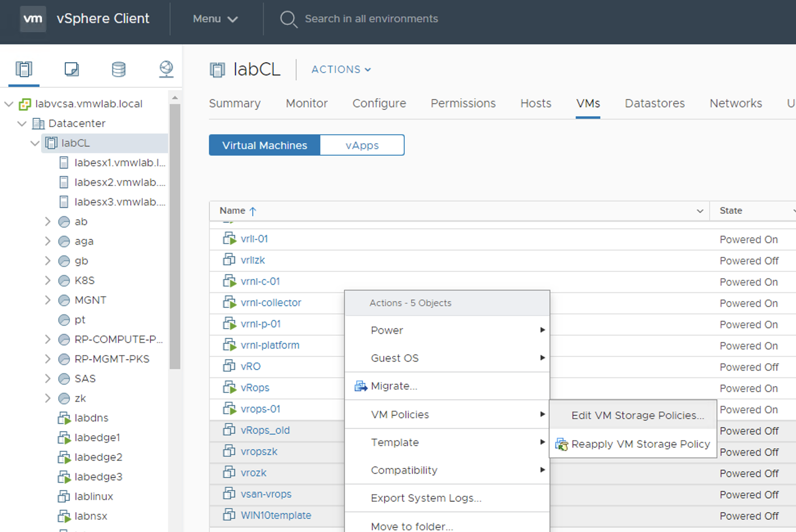Click the ab resource pool icon

point(64,221)
